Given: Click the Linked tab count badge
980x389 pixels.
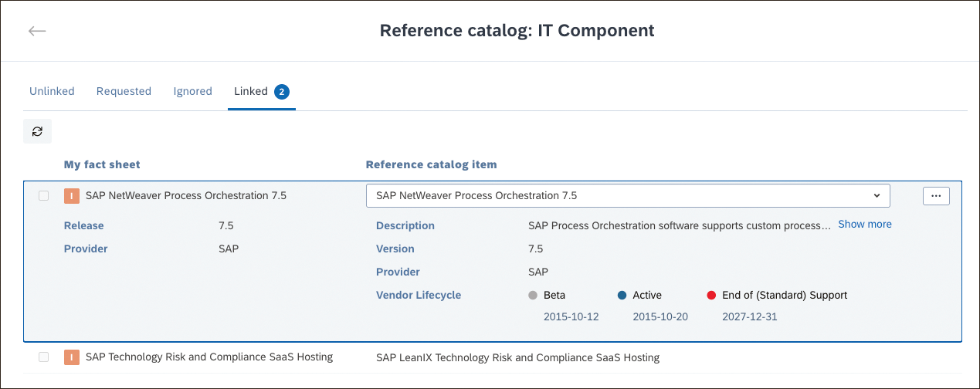Looking at the screenshot, I should click(282, 92).
